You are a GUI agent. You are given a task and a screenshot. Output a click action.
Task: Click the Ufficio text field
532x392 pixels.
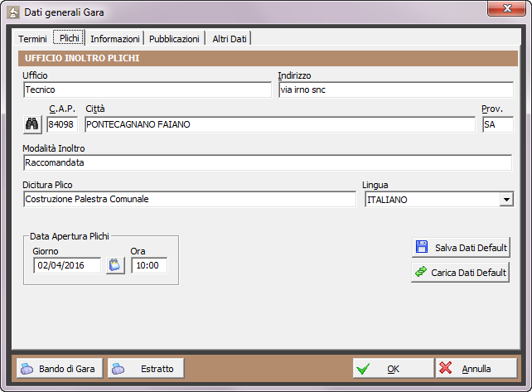click(148, 90)
